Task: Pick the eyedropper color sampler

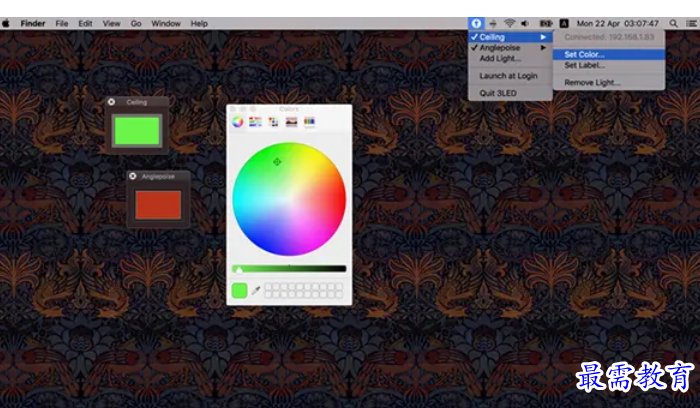Action: (x=256, y=291)
